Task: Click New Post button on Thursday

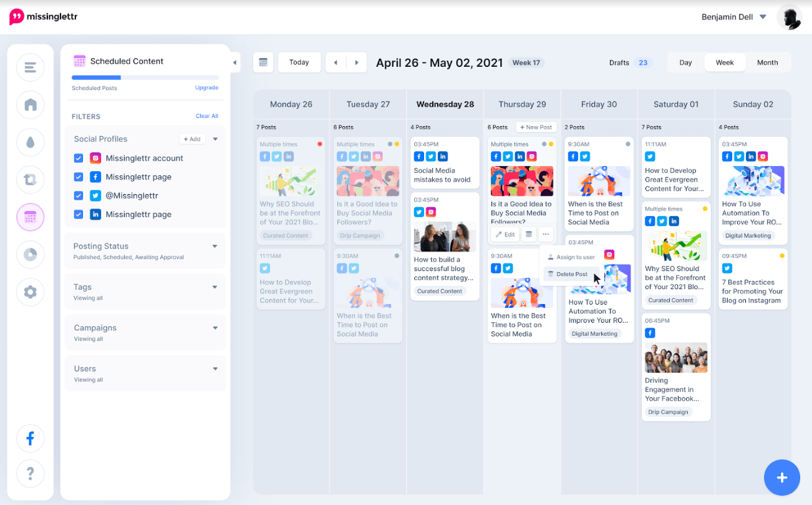Action: [536, 127]
